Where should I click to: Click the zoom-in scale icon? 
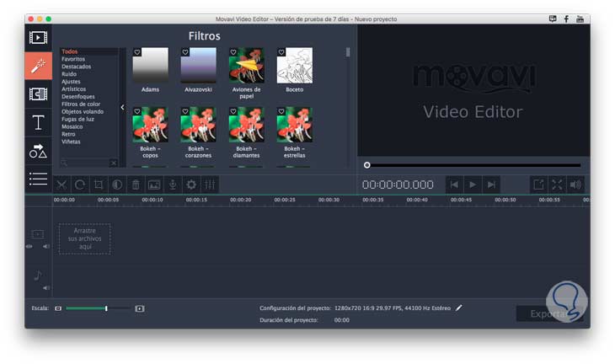(x=140, y=308)
